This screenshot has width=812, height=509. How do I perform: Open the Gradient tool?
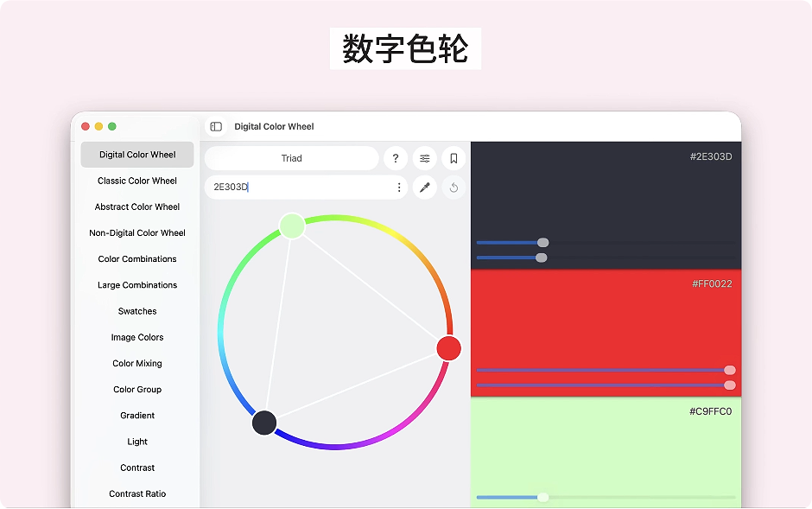click(x=137, y=416)
